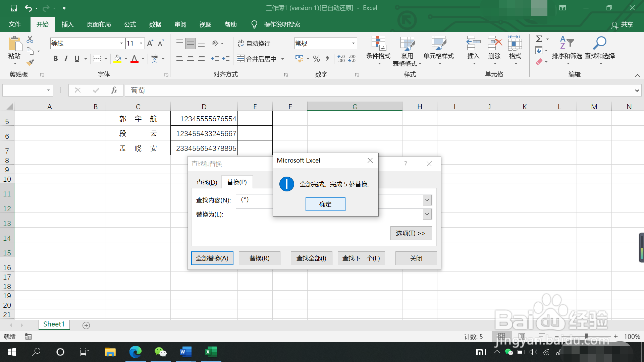
Task: Click the 确定 button in message box
Action: click(x=325, y=204)
